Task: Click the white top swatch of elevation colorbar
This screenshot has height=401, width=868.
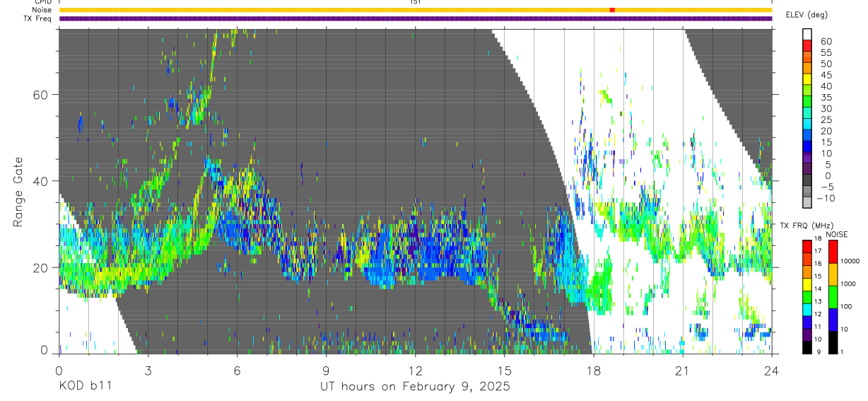Action: 807,34
